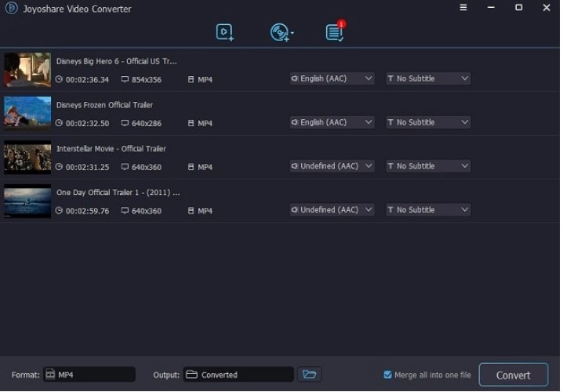Click the duration 00:02:59.76

click(x=87, y=211)
